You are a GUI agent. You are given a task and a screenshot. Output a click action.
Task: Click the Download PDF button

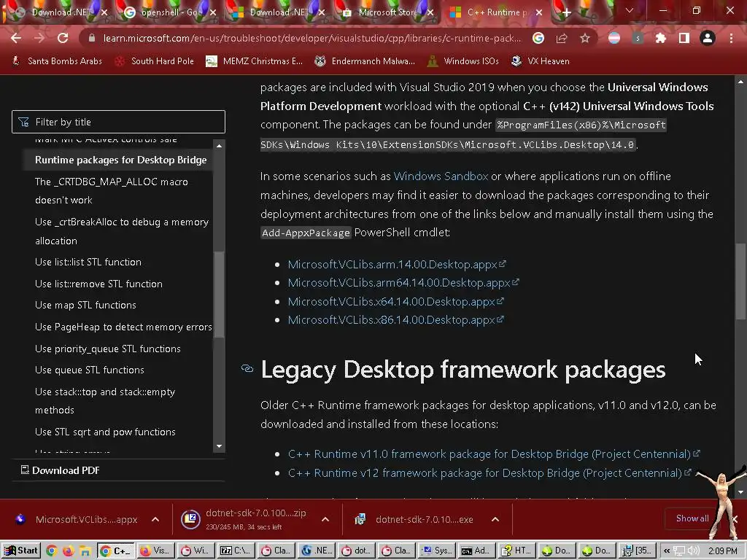click(x=60, y=470)
